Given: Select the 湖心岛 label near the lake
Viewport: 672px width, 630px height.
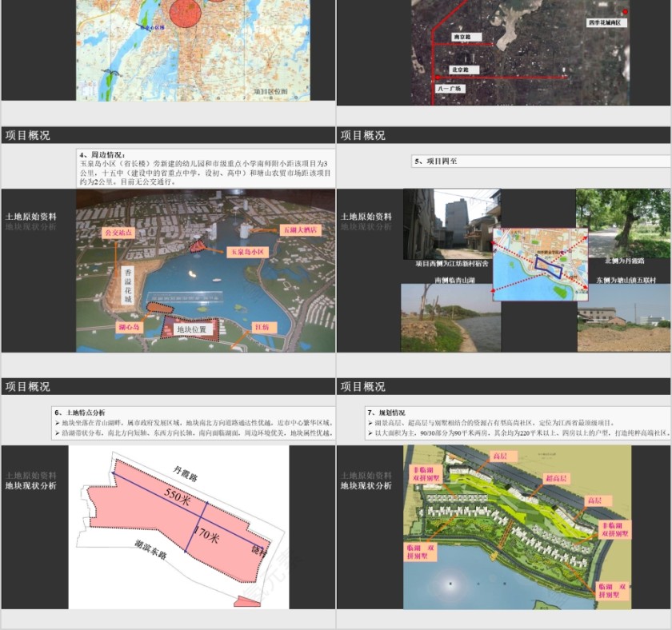Looking at the screenshot, I should [x=128, y=327].
